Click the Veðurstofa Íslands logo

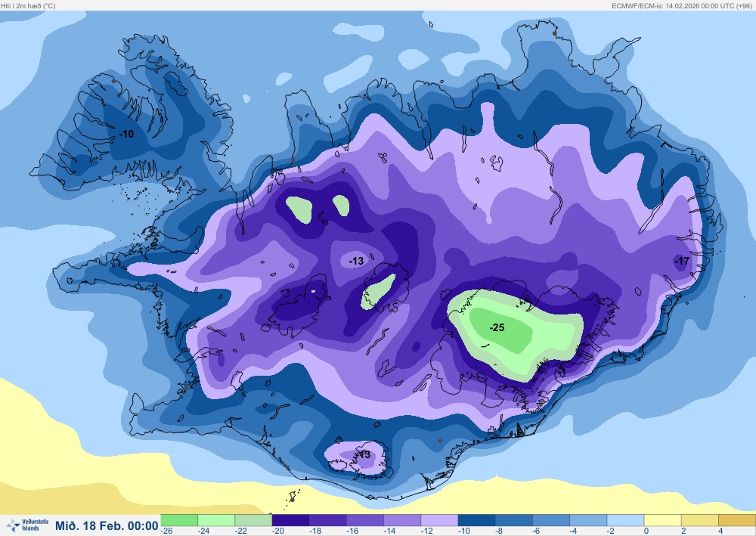27,525
